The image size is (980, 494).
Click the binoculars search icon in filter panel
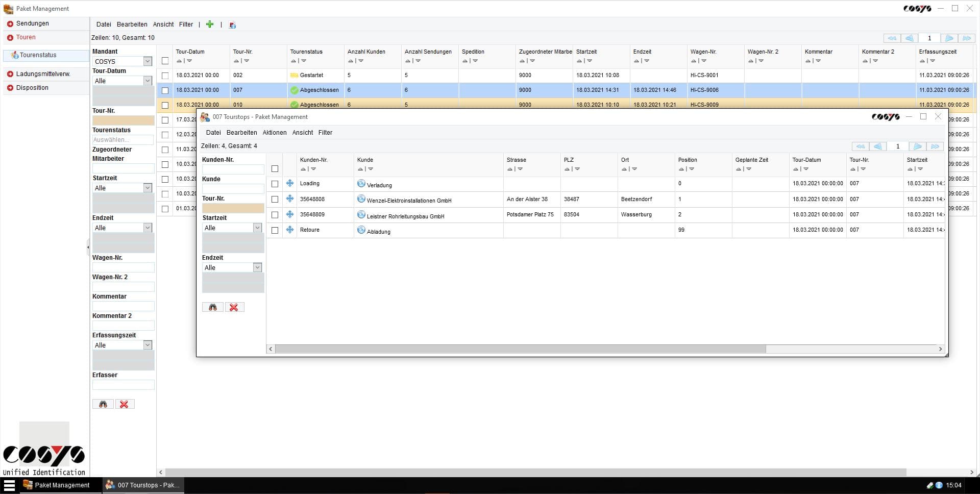coord(103,404)
